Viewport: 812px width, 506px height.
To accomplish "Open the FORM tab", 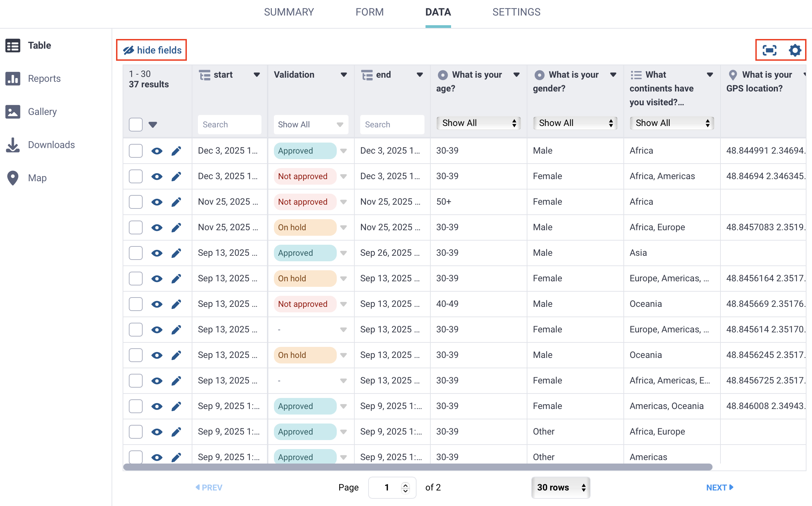I will click(369, 12).
